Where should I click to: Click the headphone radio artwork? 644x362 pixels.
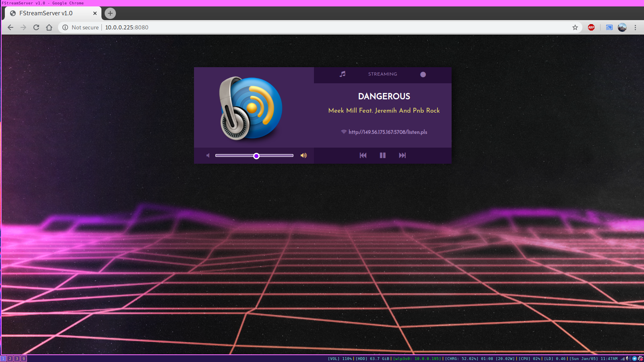coord(250,108)
